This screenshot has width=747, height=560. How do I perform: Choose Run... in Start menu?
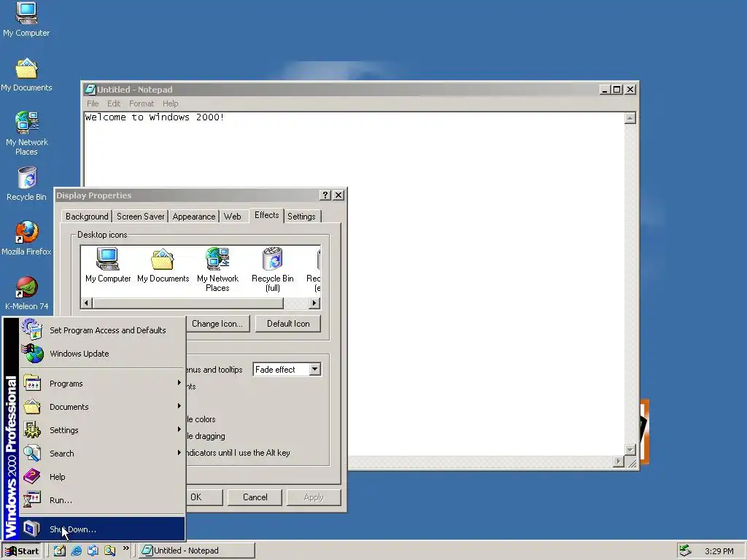[x=102, y=500]
